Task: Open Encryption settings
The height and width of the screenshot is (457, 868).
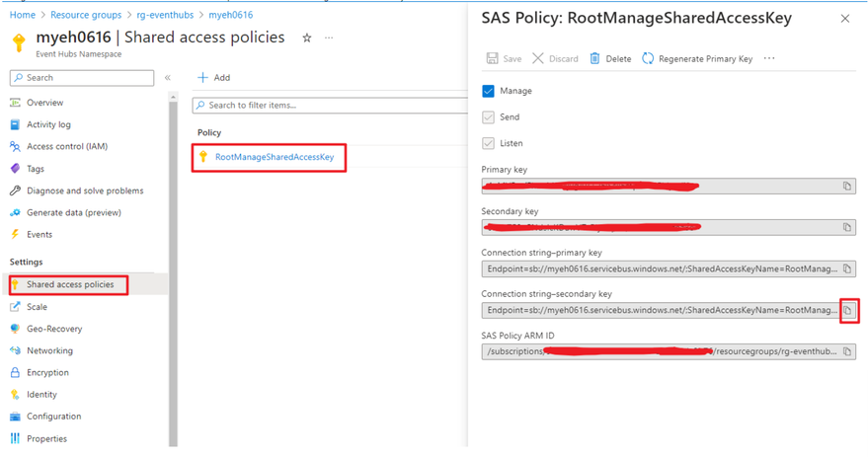Action: 47,372
